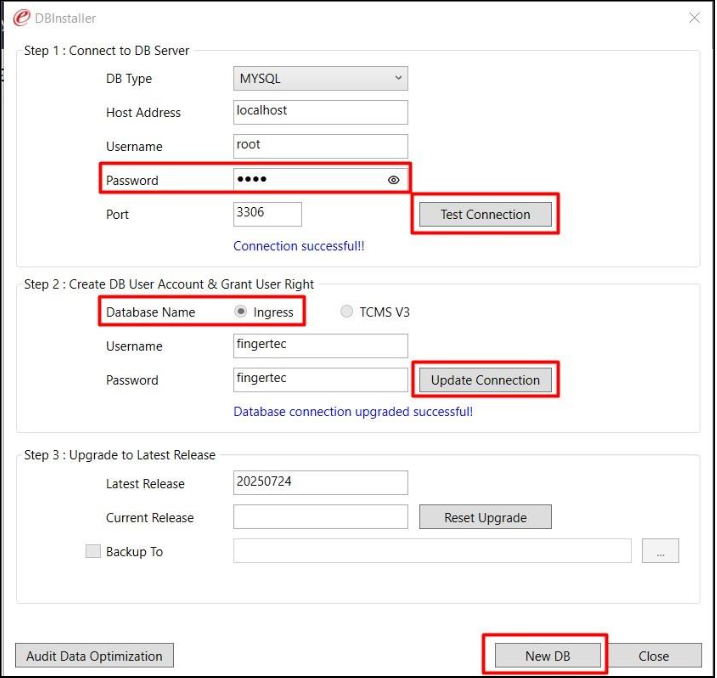Focus the Backup To path field
The height and width of the screenshot is (678, 717).
(x=432, y=550)
